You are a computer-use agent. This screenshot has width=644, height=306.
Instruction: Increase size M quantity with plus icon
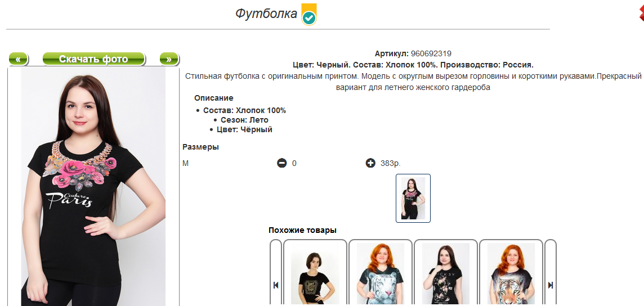(370, 163)
